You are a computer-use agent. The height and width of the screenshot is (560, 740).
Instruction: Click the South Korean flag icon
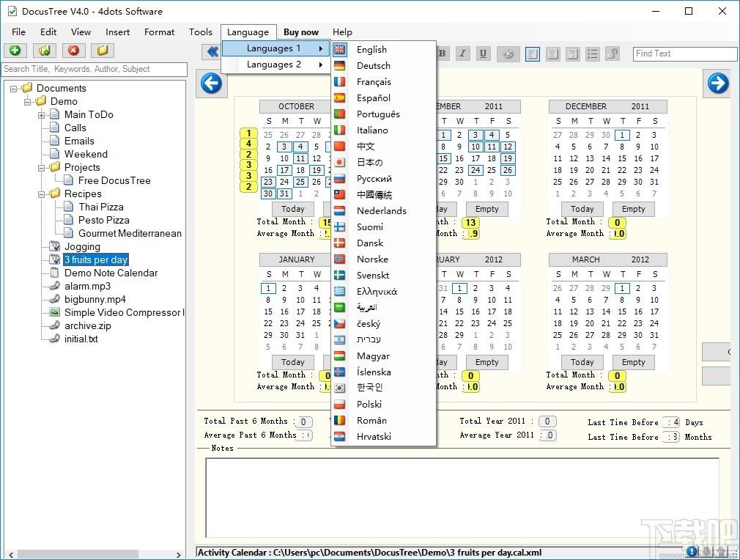coord(339,388)
